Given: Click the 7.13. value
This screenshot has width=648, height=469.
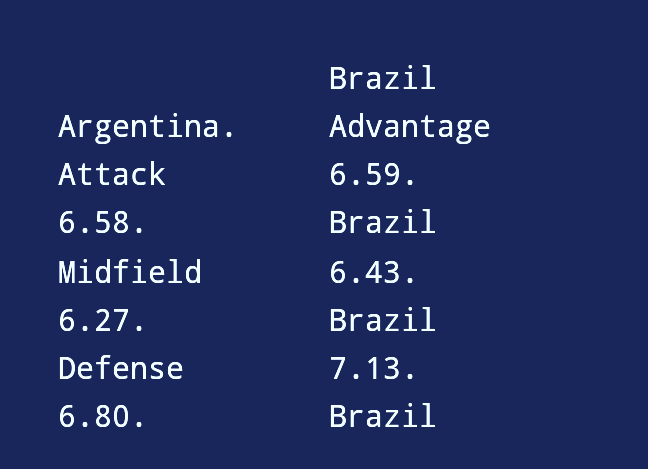Looking at the screenshot, I should 372,369.
